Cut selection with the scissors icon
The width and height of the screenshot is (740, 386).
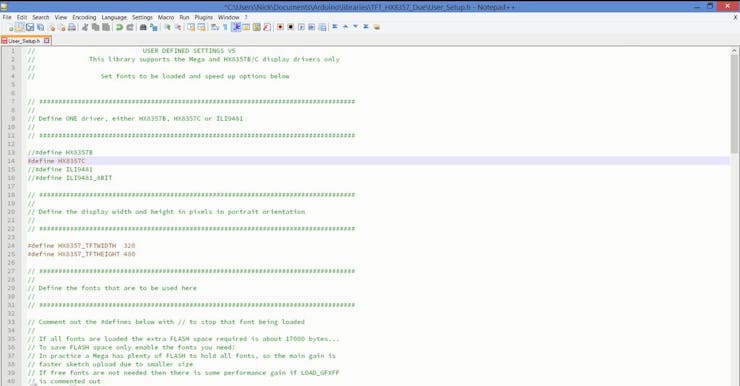pos(85,27)
